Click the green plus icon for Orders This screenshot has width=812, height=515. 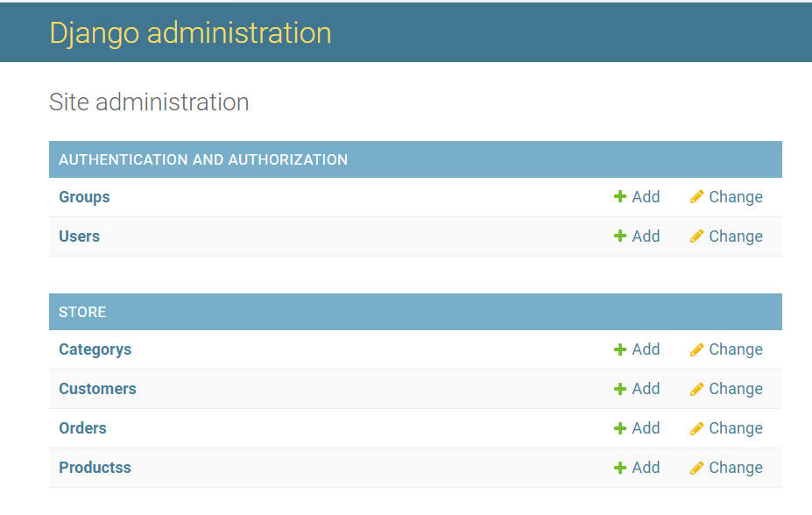[x=620, y=428]
